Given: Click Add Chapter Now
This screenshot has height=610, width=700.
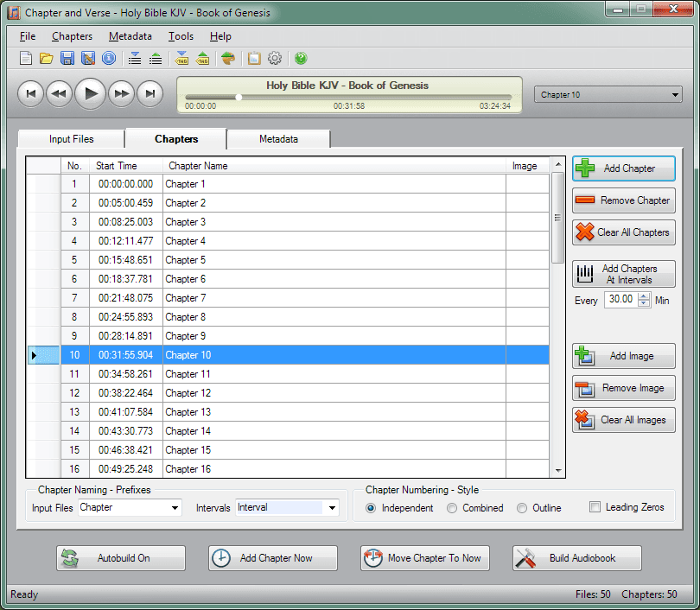Looking at the screenshot, I should pos(272,558).
